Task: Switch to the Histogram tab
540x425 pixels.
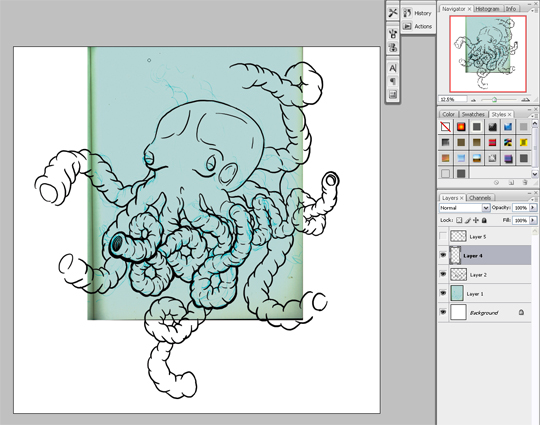Action: (487, 9)
